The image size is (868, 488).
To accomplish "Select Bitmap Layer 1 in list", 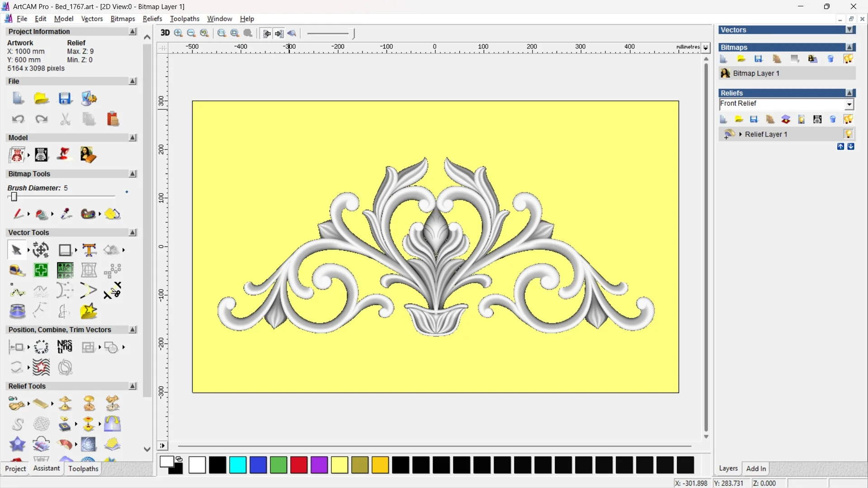I will coord(756,73).
